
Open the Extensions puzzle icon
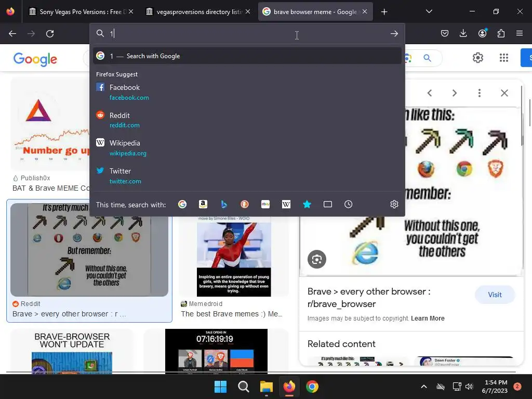pyautogui.click(x=501, y=33)
